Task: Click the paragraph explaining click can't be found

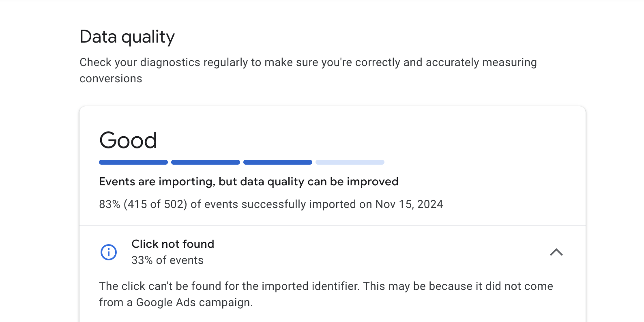Action: [x=326, y=294]
